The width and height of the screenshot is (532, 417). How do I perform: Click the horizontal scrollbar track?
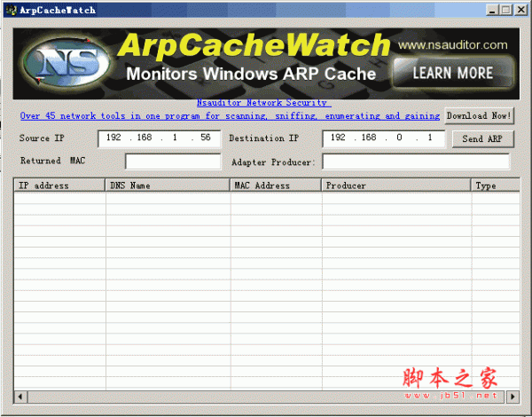pyautogui.click(x=267, y=397)
